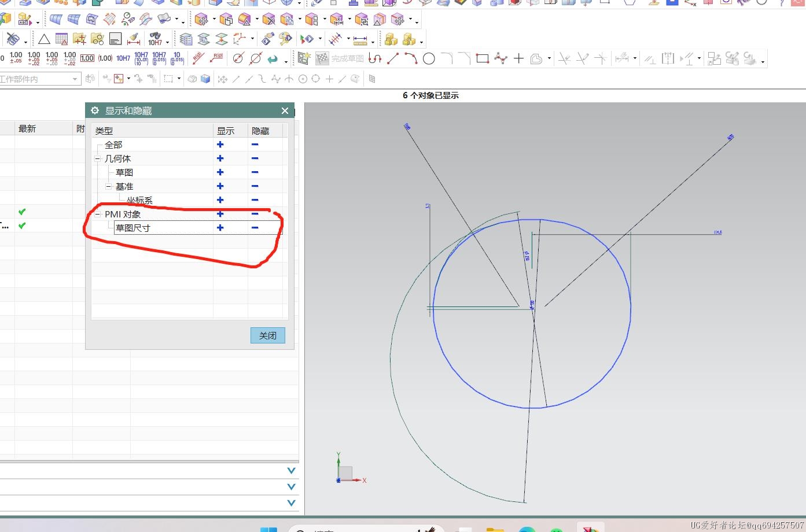Select the Fillet sketch tool

pyautogui.click(x=447, y=58)
